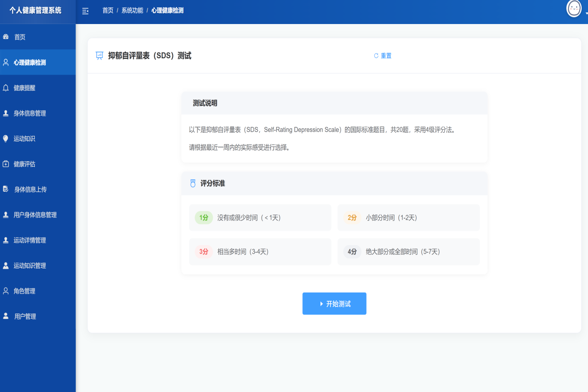Open the 健康提醒 bell icon
Image resolution: width=588 pixels, height=392 pixels.
point(6,88)
